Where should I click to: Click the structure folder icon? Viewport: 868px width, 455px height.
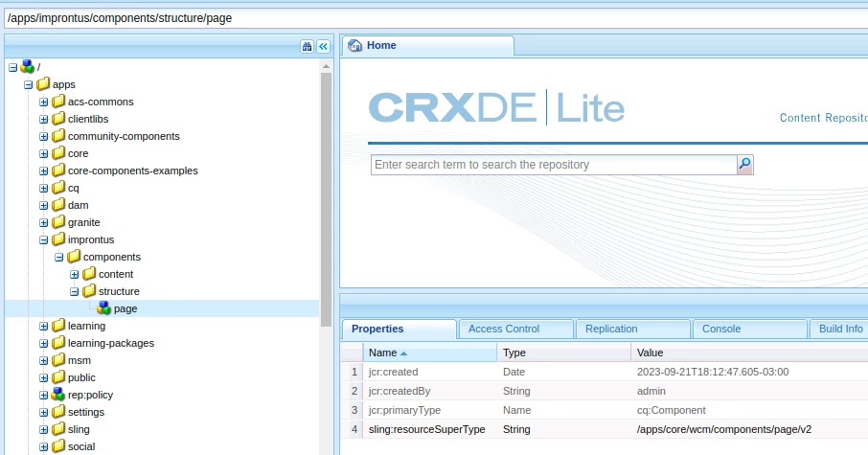(89, 291)
